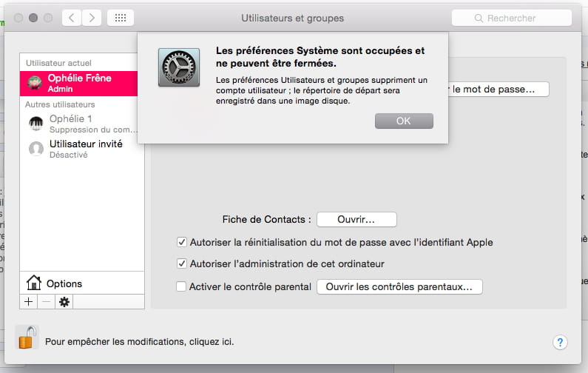Click the add user plus button
Image resolution: width=588 pixels, height=373 pixels.
29,302
